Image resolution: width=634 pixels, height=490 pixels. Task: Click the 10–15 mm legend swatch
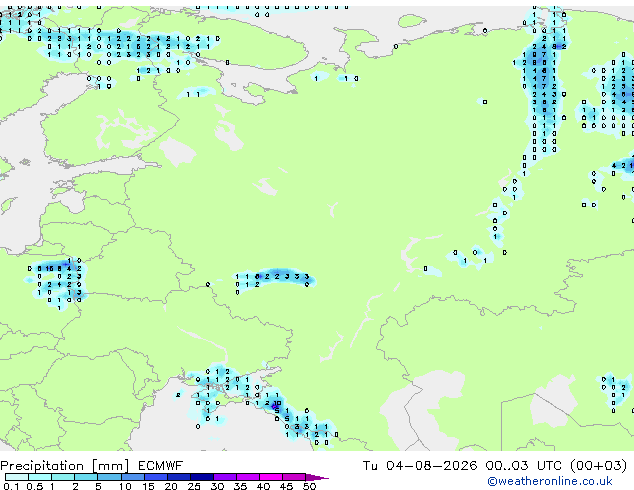tap(133, 477)
